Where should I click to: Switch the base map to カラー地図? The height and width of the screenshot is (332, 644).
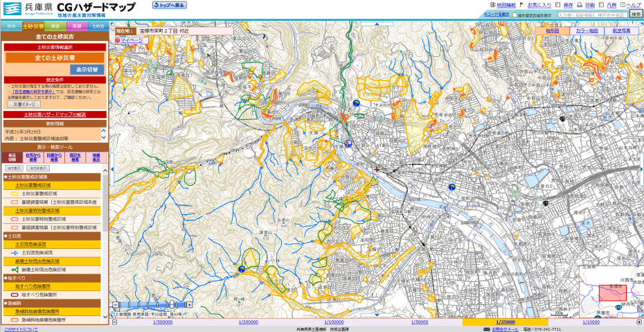coord(587,30)
